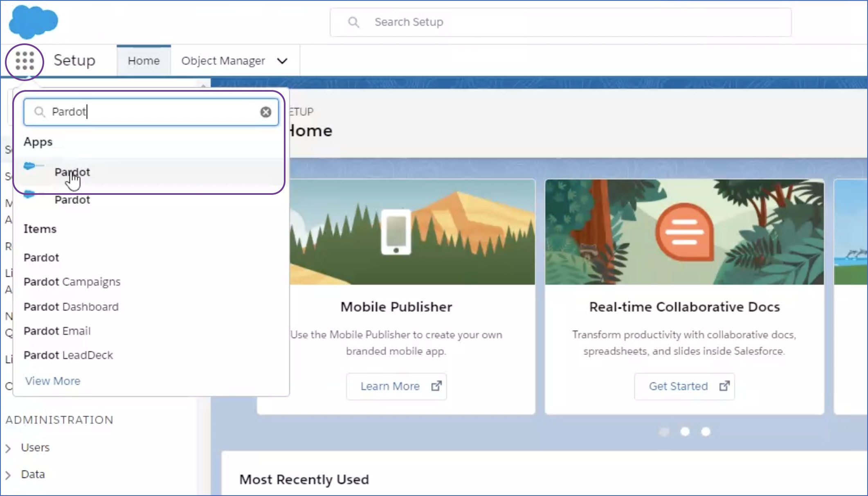Expand the Object Manager dropdown chevron
868x496 pixels.
282,61
